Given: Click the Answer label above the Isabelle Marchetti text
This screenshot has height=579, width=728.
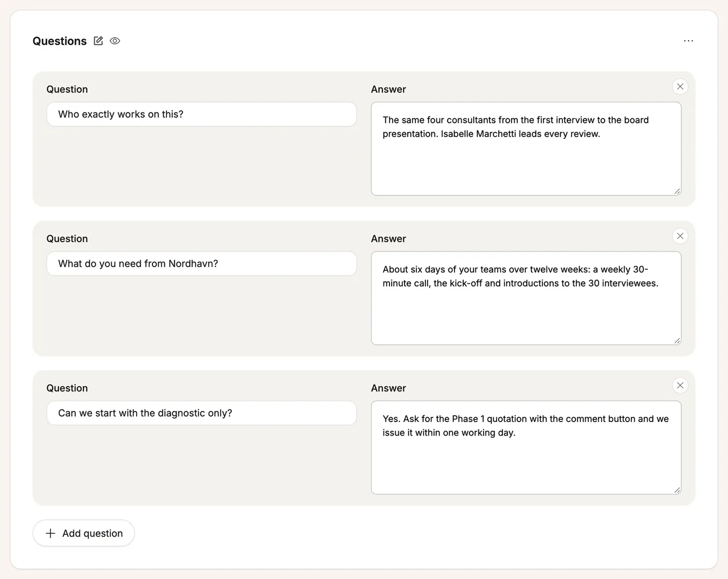Looking at the screenshot, I should click(x=388, y=89).
